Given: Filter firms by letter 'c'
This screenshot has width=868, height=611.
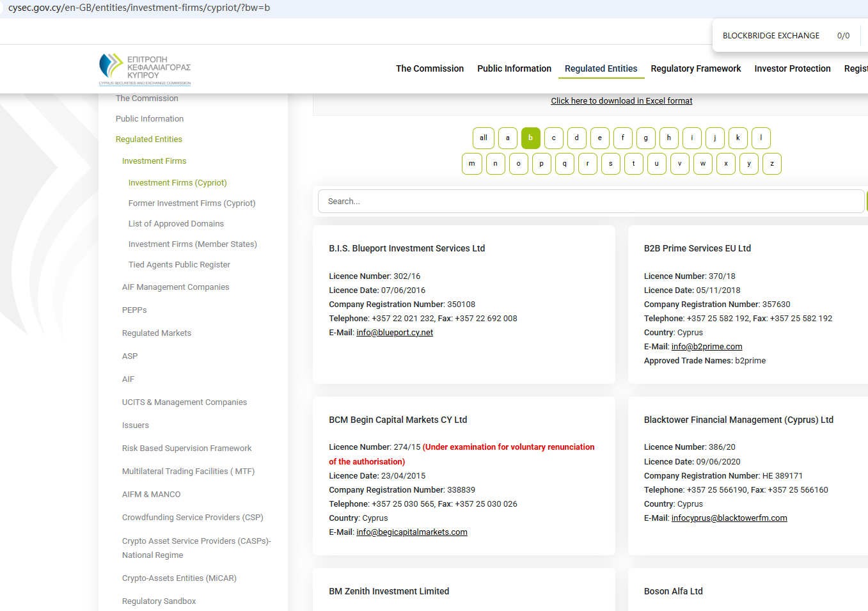Looking at the screenshot, I should coord(553,138).
